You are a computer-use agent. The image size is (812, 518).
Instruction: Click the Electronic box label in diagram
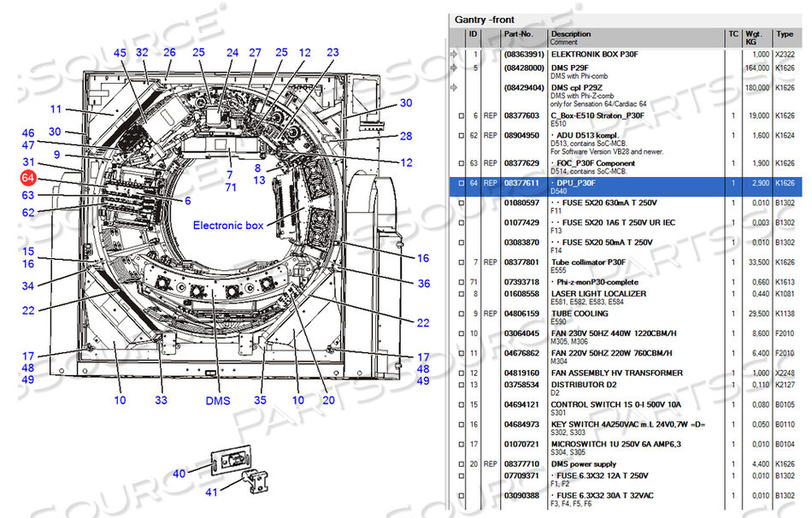[x=228, y=226]
